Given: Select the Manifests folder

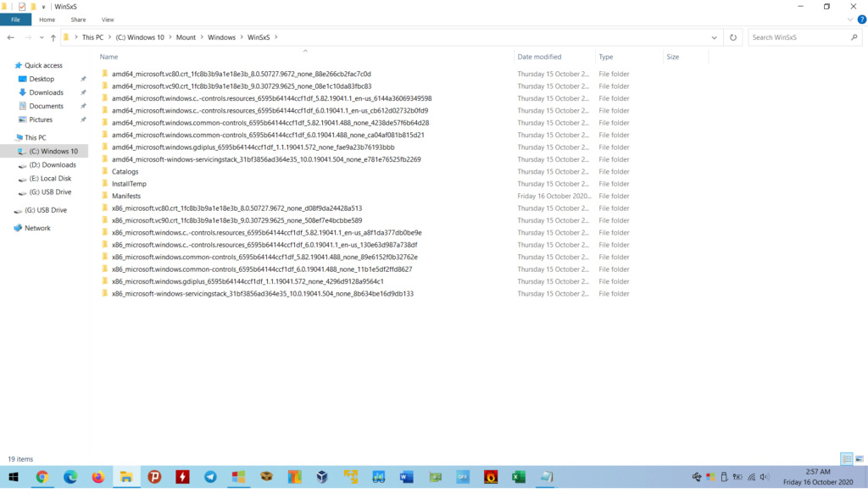Looking at the screenshot, I should click(x=126, y=196).
